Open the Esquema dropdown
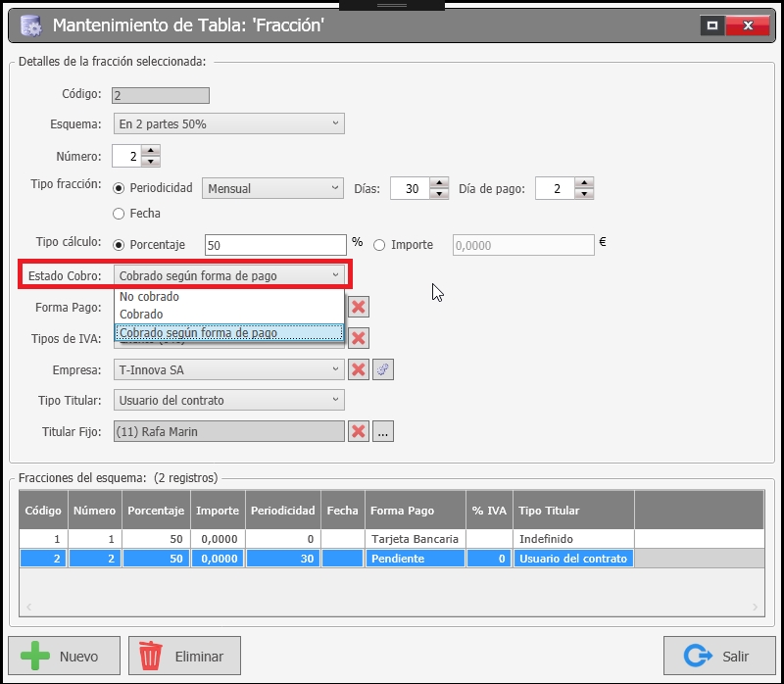 (229, 123)
